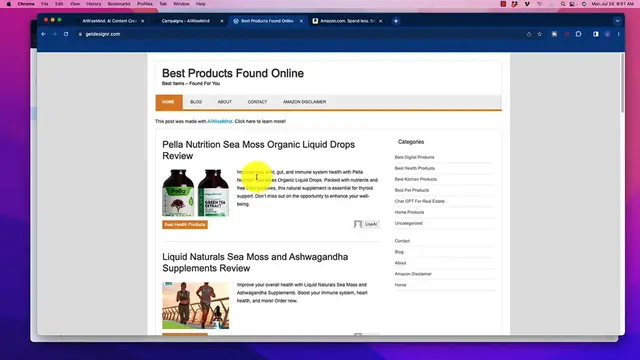
Task: Click Amazon Disclaimer in sidebar links
Action: tap(413, 274)
